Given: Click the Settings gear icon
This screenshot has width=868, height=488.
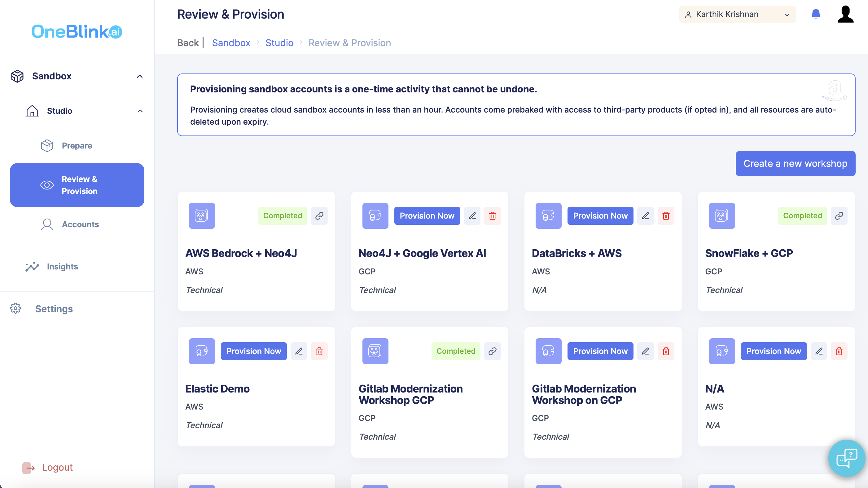Looking at the screenshot, I should pyautogui.click(x=15, y=308).
